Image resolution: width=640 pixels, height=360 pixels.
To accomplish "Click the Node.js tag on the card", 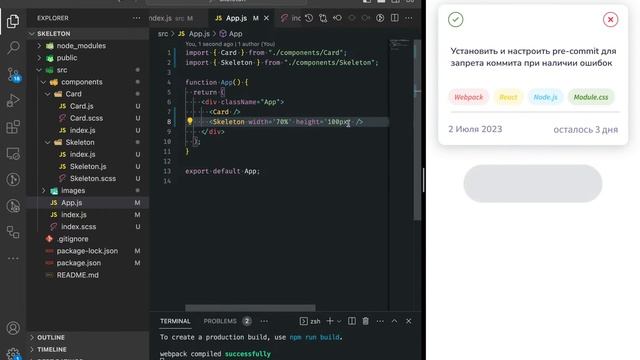I will 545,97.
